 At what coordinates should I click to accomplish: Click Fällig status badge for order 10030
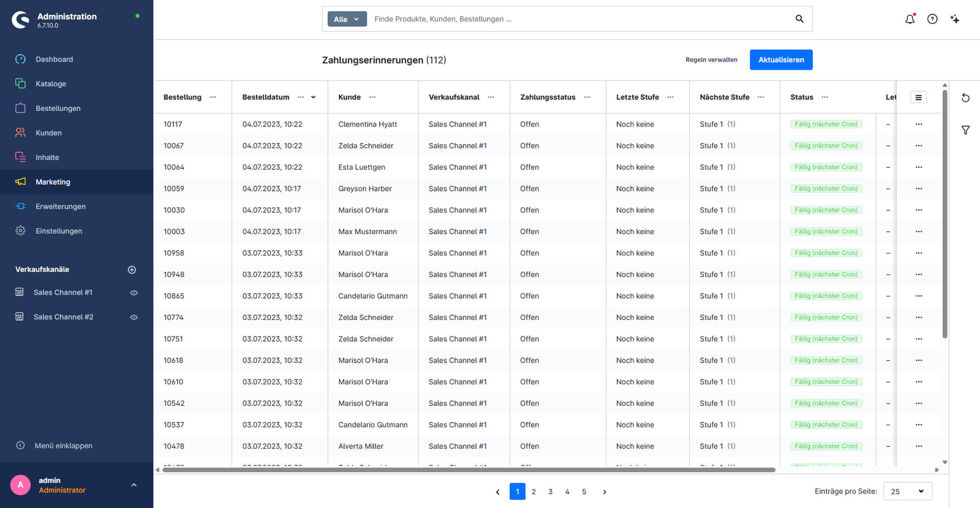(826, 210)
